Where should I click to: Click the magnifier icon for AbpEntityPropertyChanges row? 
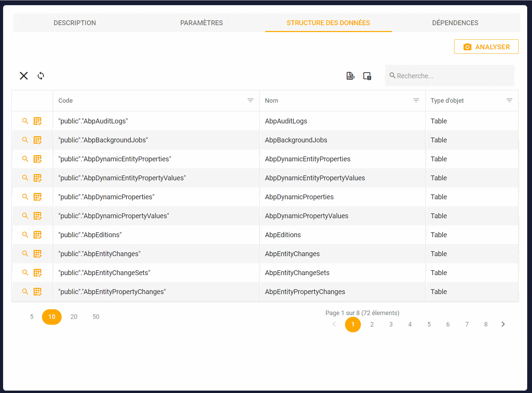click(25, 292)
